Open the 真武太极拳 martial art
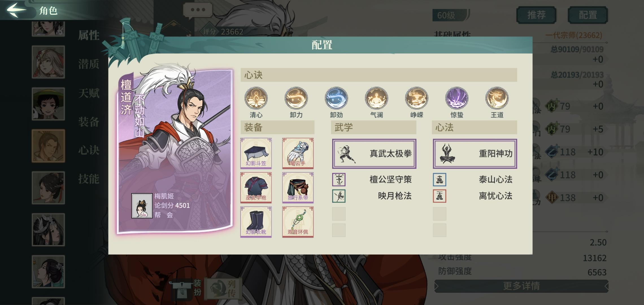 click(x=374, y=154)
